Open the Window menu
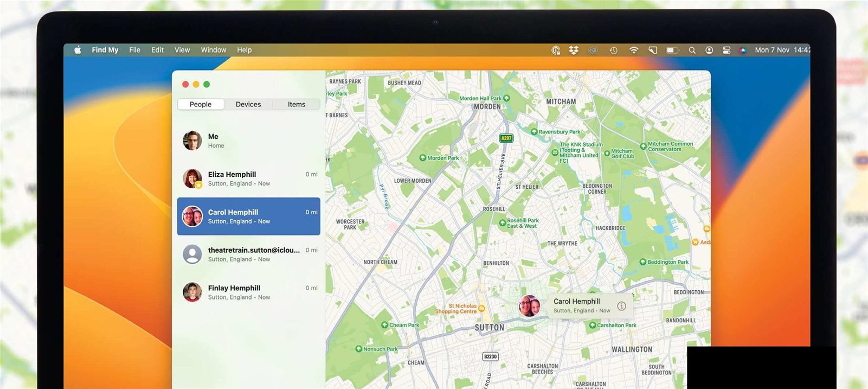This screenshot has width=868, height=389. pos(214,50)
